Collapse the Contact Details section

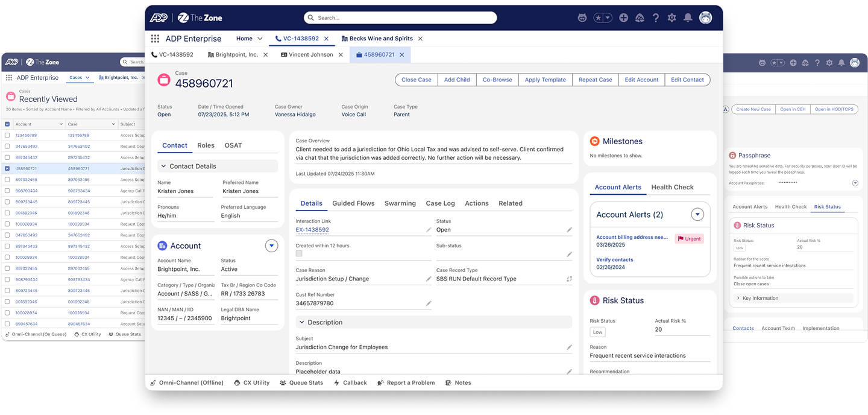(163, 166)
